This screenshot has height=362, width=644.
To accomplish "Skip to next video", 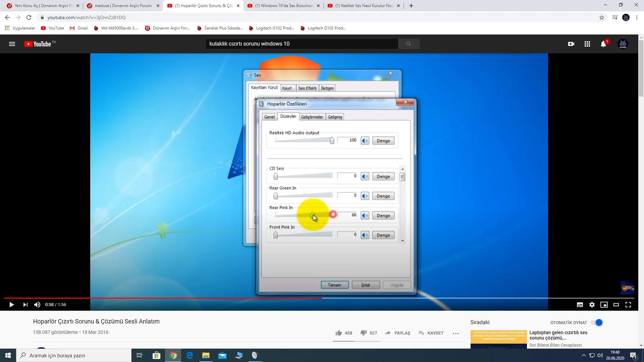I will pyautogui.click(x=25, y=305).
